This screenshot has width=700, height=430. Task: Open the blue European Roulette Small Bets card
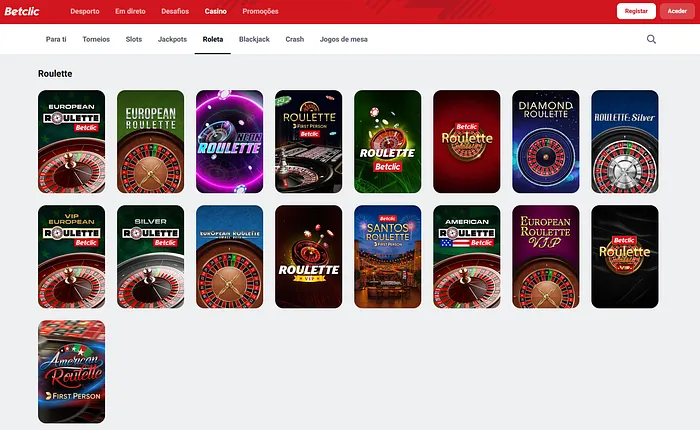(x=229, y=257)
